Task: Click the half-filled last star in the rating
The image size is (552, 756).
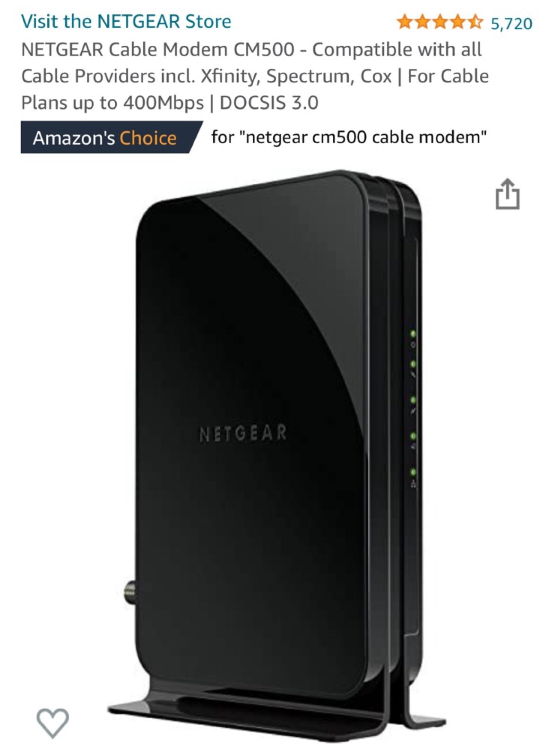Action: (x=475, y=22)
